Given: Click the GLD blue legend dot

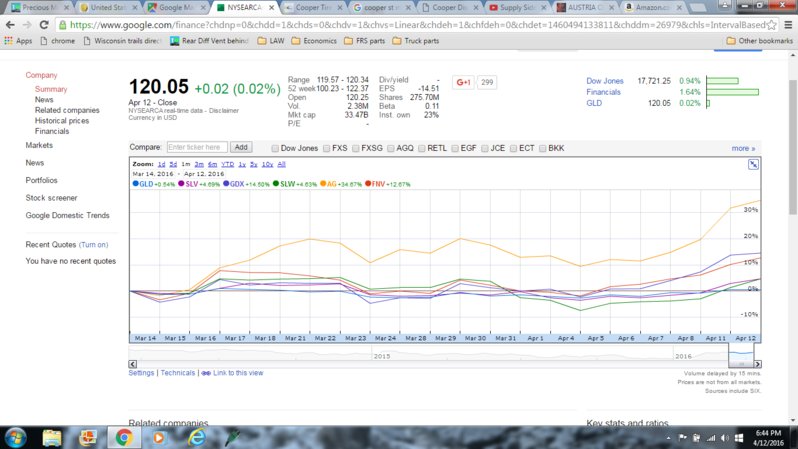Looking at the screenshot, I should (x=135, y=184).
